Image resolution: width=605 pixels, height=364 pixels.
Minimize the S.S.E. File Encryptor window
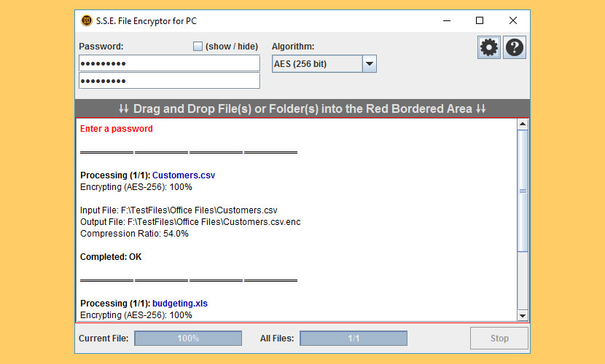447,20
